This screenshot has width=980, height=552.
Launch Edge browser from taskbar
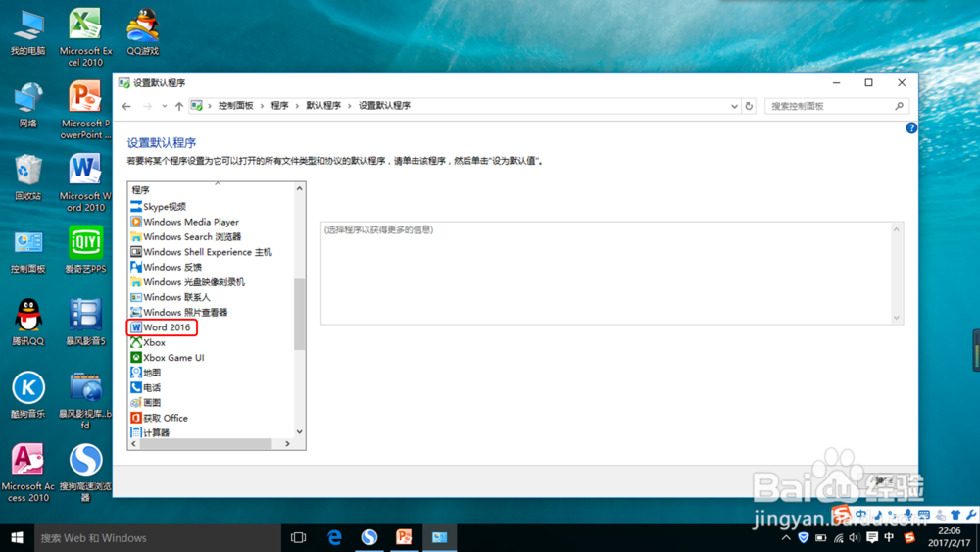tap(334, 537)
